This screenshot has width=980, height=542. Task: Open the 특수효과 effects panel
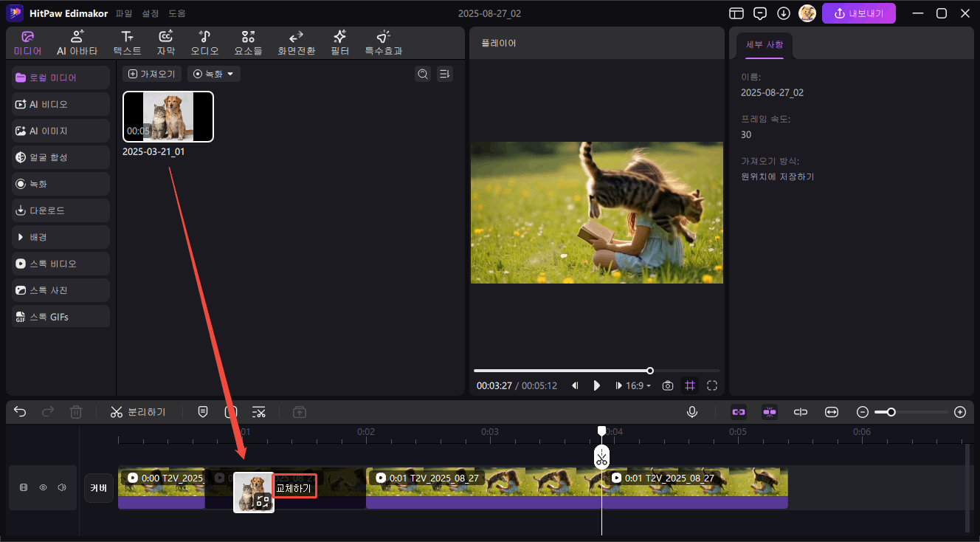coord(383,43)
